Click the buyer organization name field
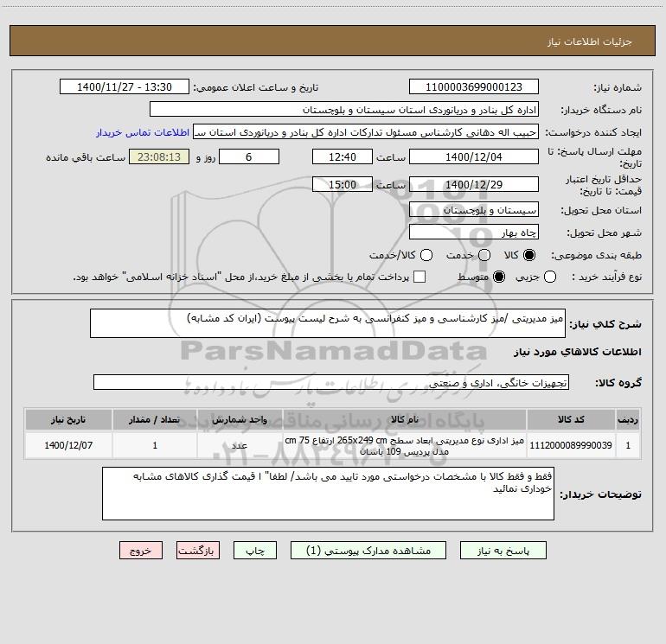 (x=344, y=110)
